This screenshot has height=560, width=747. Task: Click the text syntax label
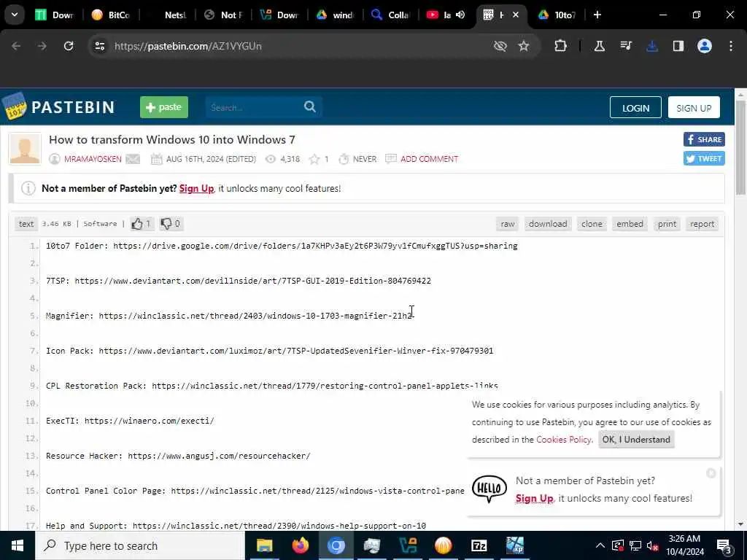tap(26, 224)
